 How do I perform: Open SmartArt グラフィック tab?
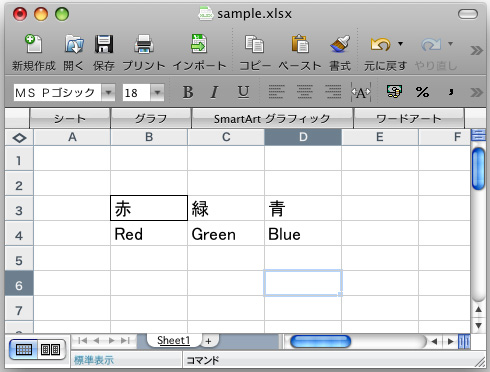click(272, 118)
